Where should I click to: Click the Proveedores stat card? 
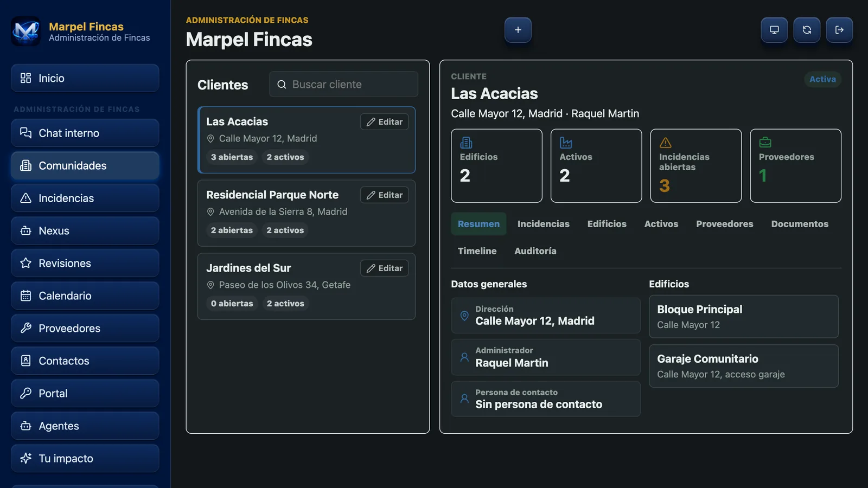click(796, 165)
